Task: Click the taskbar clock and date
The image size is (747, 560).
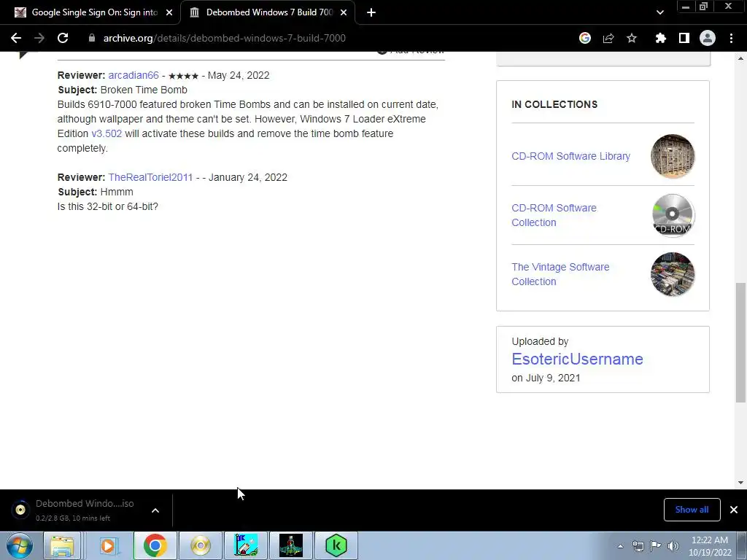Action: tap(710, 546)
